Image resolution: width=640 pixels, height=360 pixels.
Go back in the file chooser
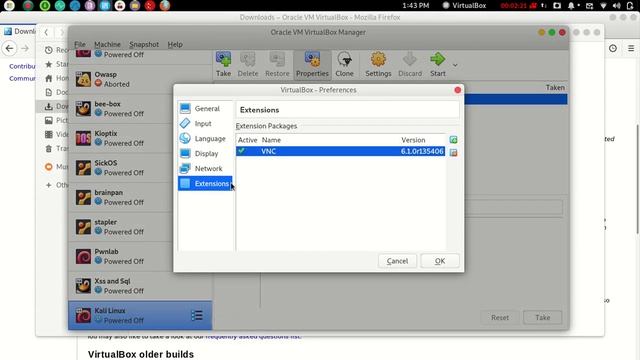point(46,32)
